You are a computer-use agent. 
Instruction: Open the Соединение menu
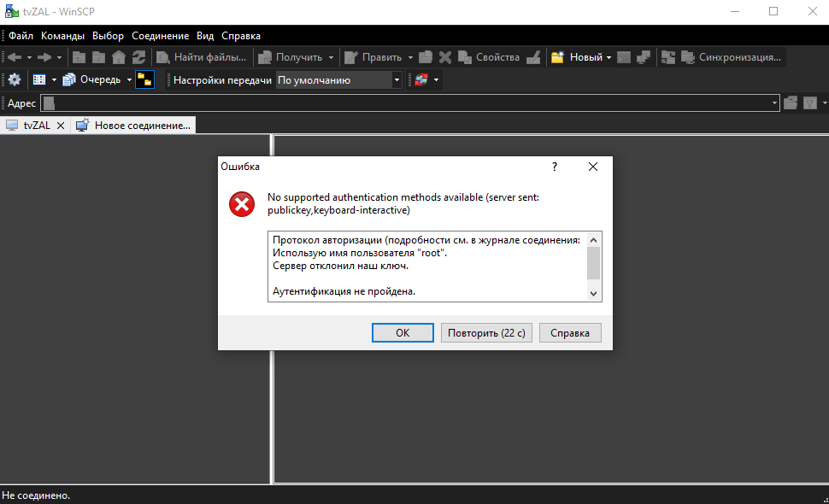click(x=160, y=36)
